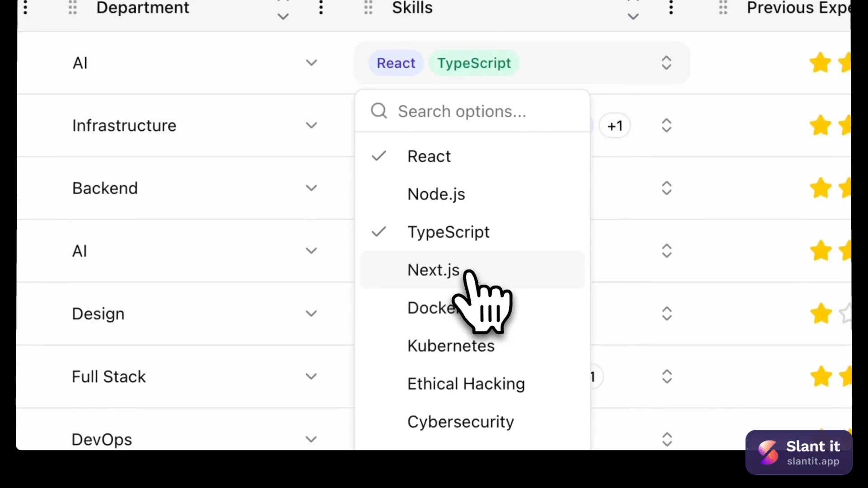Image resolution: width=868 pixels, height=488 pixels.
Task: Sort by the Skills column arrow
Action: (633, 15)
